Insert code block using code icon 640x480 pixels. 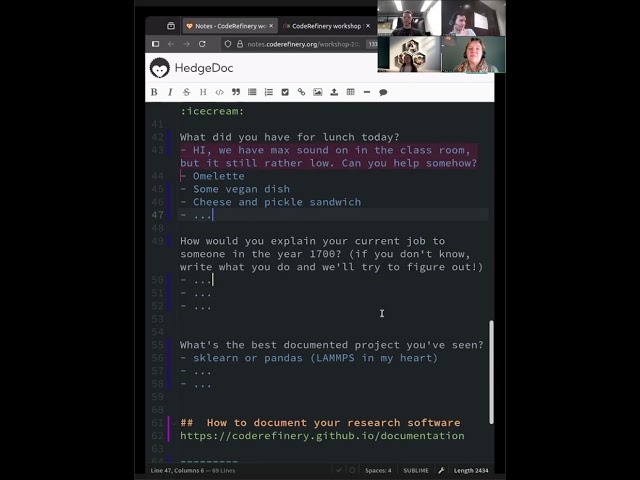point(219,92)
